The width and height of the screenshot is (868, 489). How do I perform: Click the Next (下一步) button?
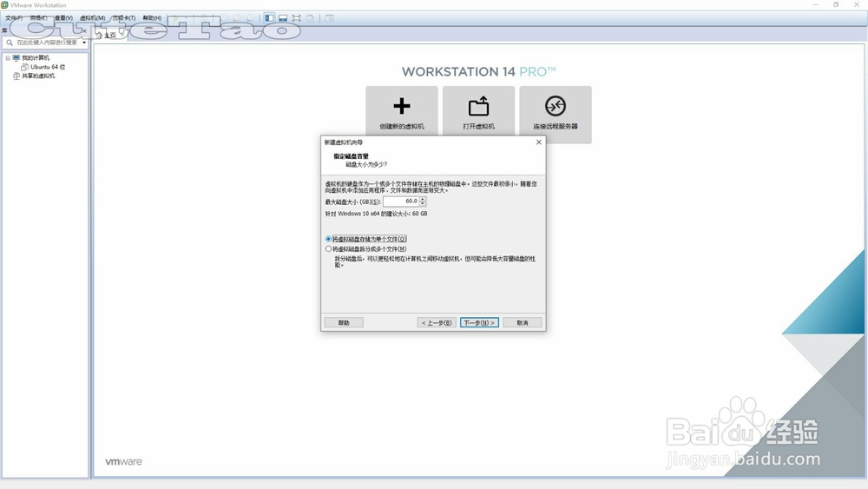pyautogui.click(x=479, y=322)
